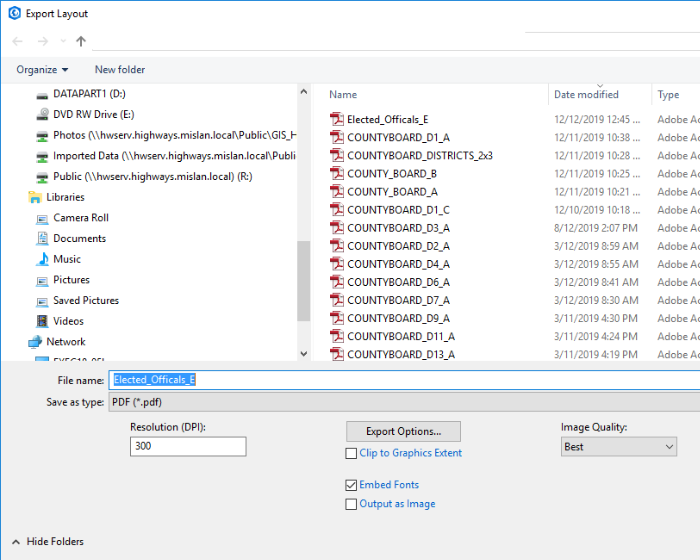
Task: Click the Libraries folder icon
Action: point(35,197)
